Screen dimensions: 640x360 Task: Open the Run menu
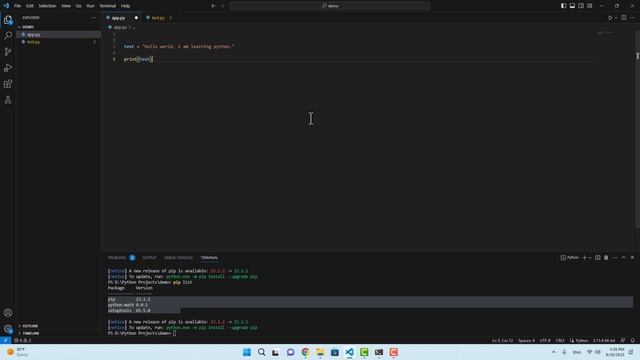click(x=90, y=6)
